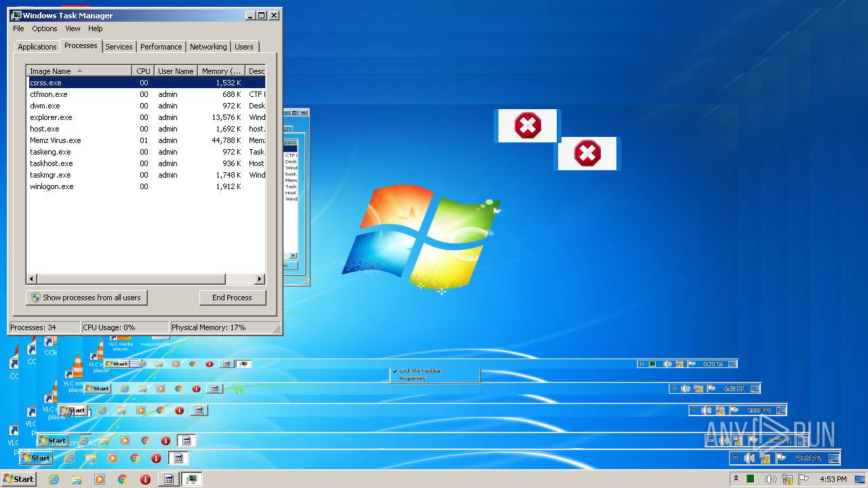
Task: Click Show processes from all users
Action: [x=87, y=298]
